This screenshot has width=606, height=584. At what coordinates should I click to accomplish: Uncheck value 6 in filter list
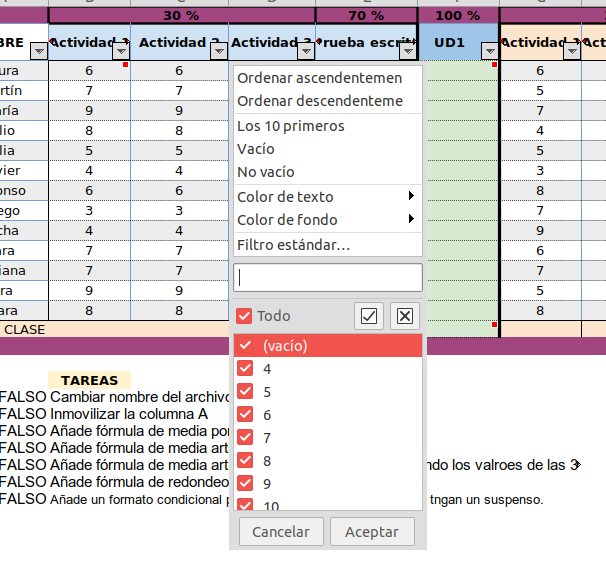point(245,414)
